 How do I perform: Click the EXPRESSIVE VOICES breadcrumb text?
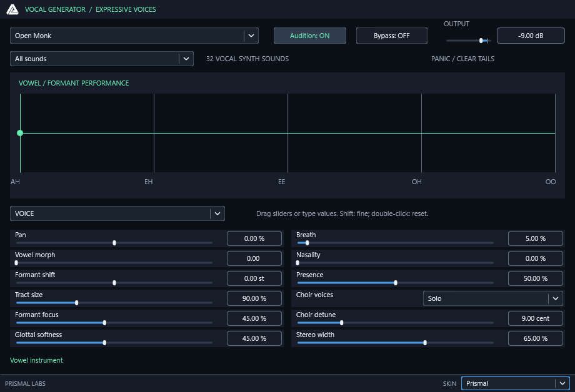pos(126,9)
